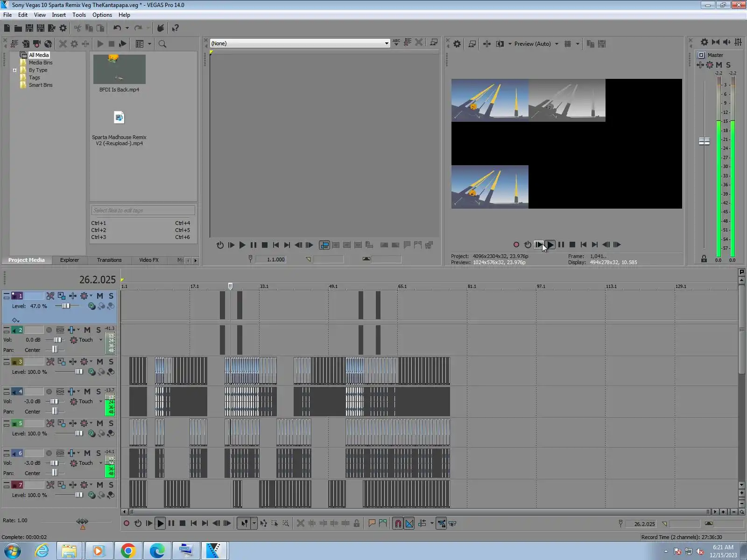The image size is (747, 560).
Task: Copy snapshot to clipboard in preview
Action: pos(591,44)
